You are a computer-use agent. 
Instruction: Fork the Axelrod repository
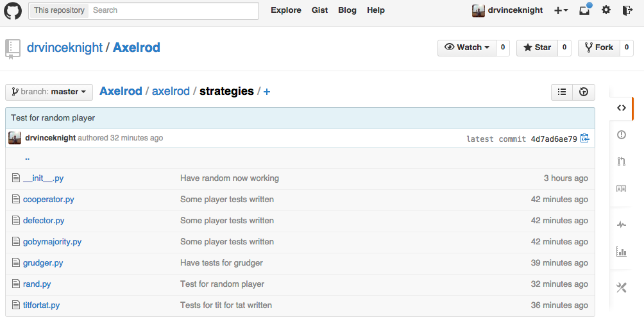pyautogui.click(x=599, y=47)
